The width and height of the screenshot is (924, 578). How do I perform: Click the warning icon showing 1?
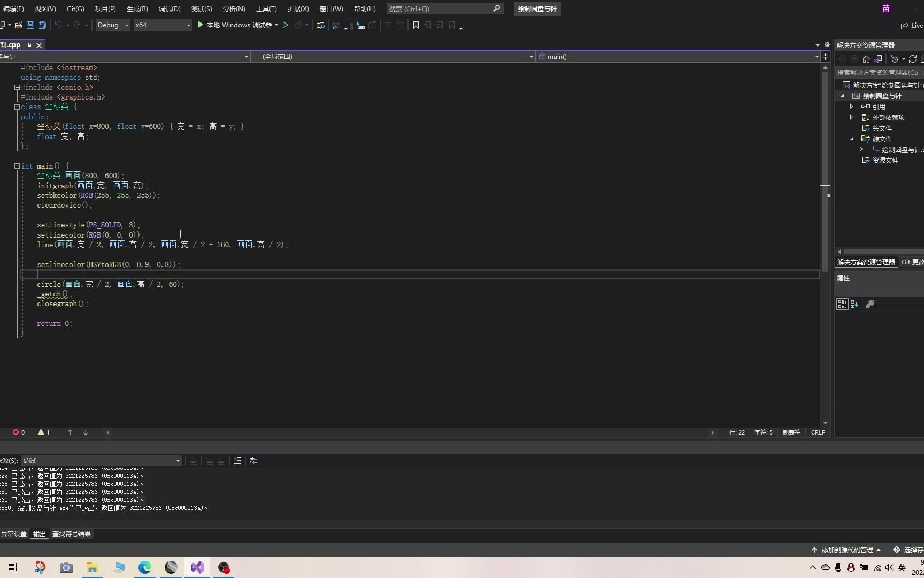click(41, 432)
